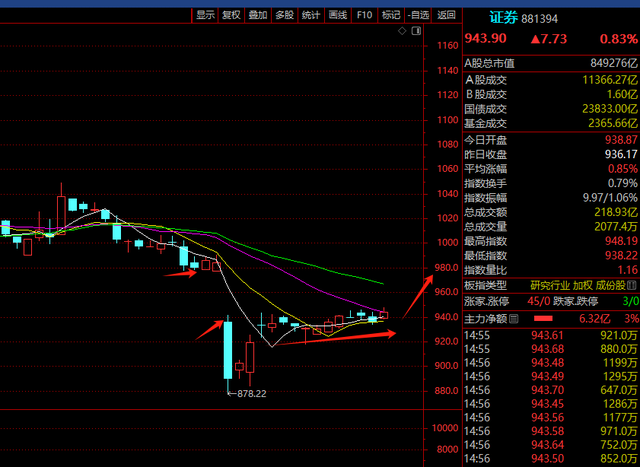Click 平均涨幅 value 0.85%
The width and height of the screenshot is (640, 467).
coord(622,169)
